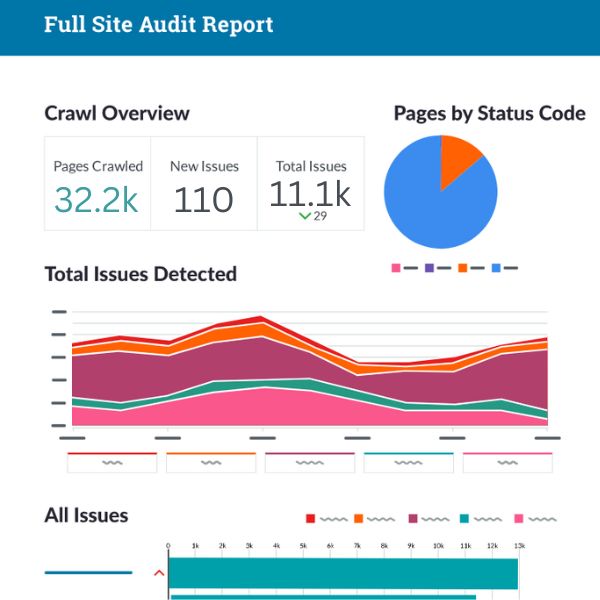
Task: Click the maroon square in the All Issues legend
Action: click(413, 519)
